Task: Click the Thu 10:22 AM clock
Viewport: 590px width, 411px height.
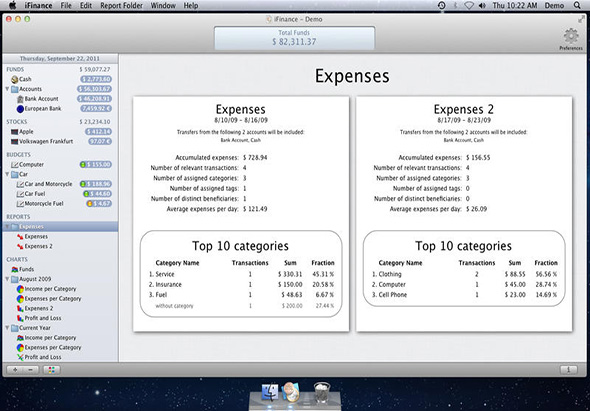Action: click(514, 6)
